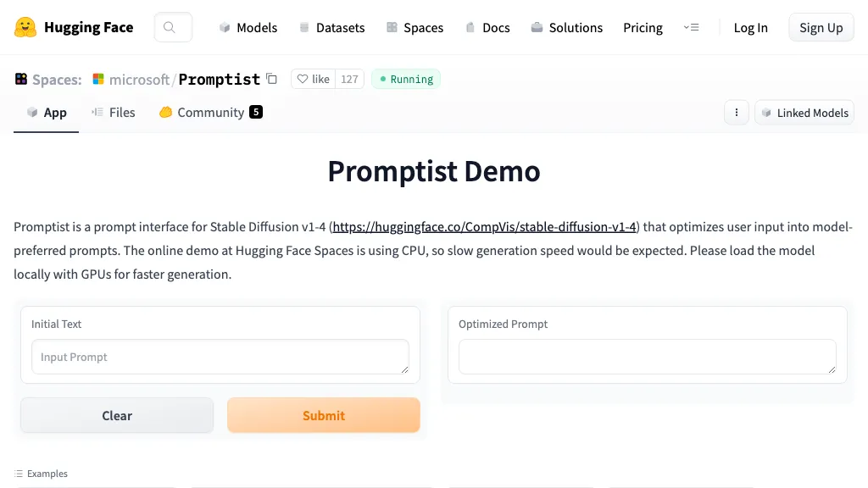868x488 pixels.
Task: Copy the Promptist space name
Action: point(272,79)
